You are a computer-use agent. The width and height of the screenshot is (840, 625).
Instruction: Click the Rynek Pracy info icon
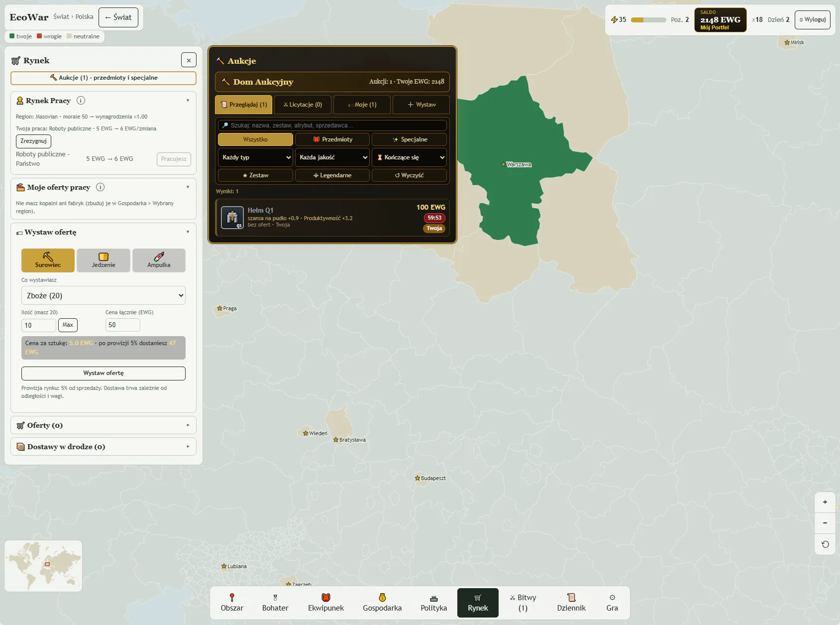81,101
